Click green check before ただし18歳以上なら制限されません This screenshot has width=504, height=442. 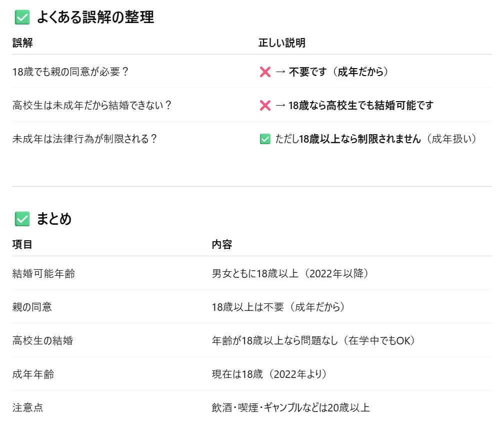pyautogui.click(x=265, y=139)
